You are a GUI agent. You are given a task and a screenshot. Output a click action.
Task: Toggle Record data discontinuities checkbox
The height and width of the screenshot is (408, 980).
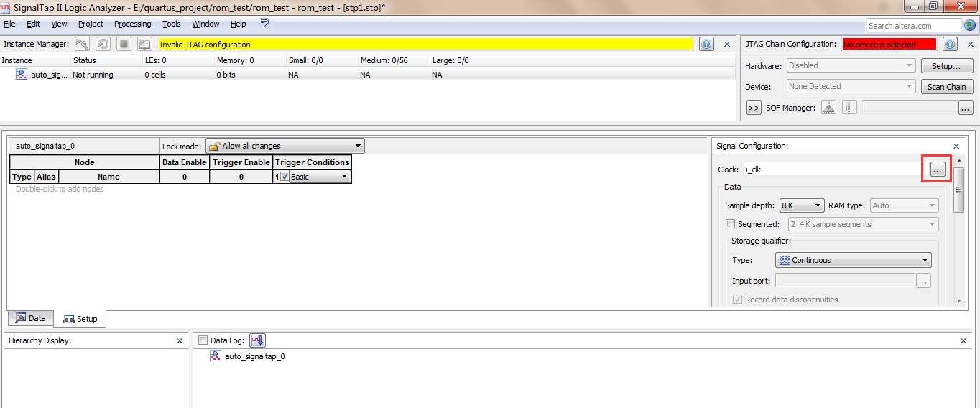[x=737, y=300]
